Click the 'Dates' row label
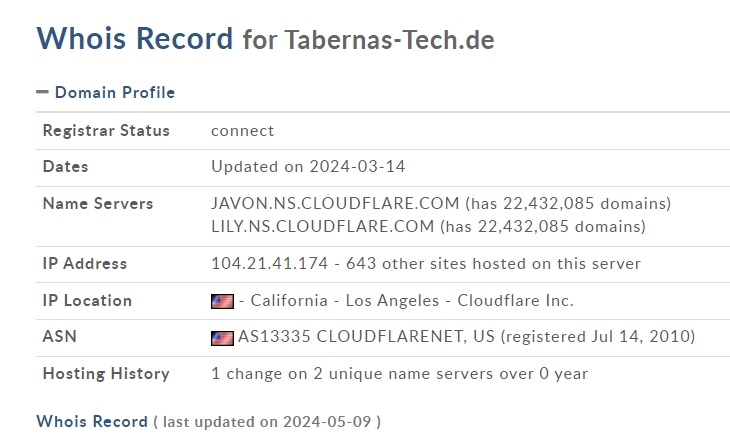This screenshot has width=730, height=440. point(65,166)
